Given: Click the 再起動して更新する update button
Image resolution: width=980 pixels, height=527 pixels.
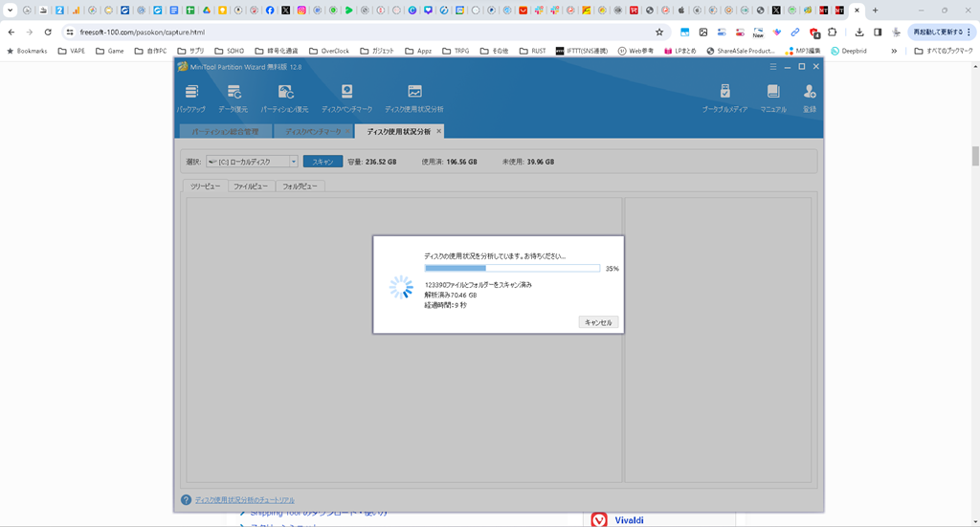Looking at the screenshot, I should pyautogui.click(x=941, y=32).
